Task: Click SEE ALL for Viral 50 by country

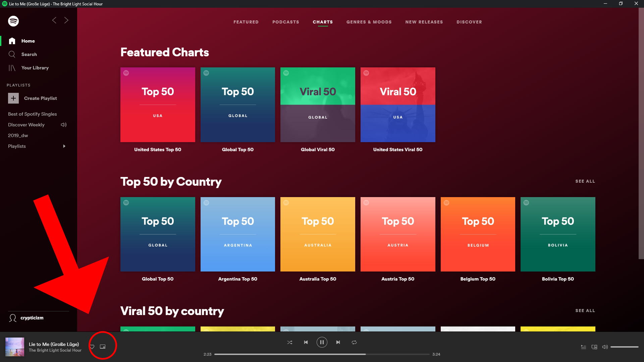Action: tap(585, 311)
